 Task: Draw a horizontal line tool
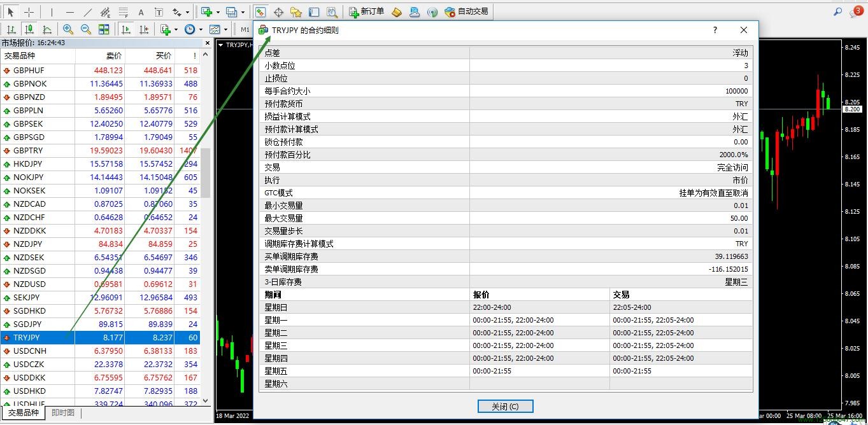pos(69,11)
